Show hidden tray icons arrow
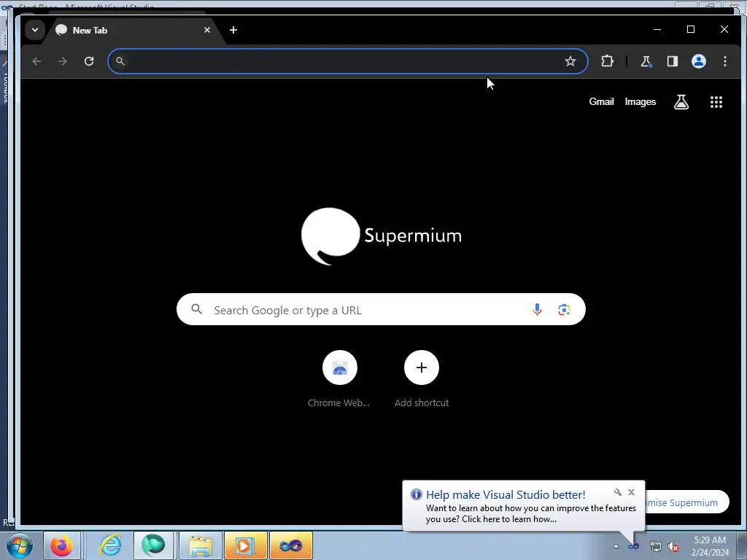 click(x=616, y=546)
